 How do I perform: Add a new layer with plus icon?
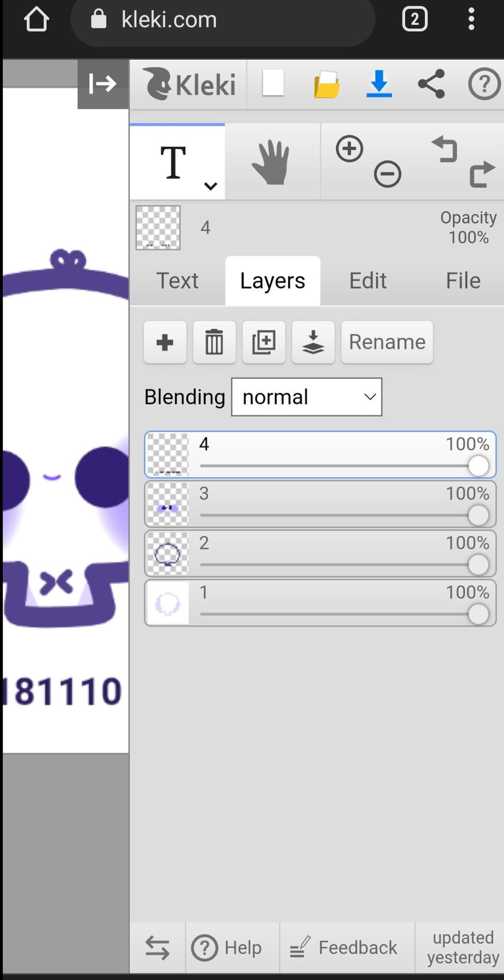point(165,342)
